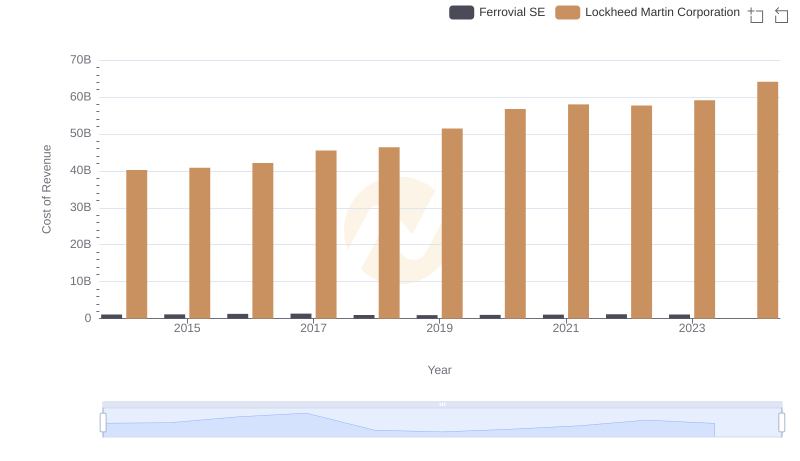This screenshot has height=461, width=800.
Task: Click the Ferrovial SE bar for 2017
Action: (301, 316)
